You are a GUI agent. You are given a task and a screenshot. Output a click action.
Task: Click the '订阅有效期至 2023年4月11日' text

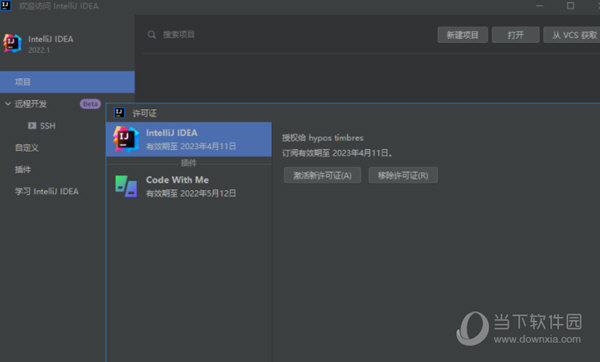337,153
